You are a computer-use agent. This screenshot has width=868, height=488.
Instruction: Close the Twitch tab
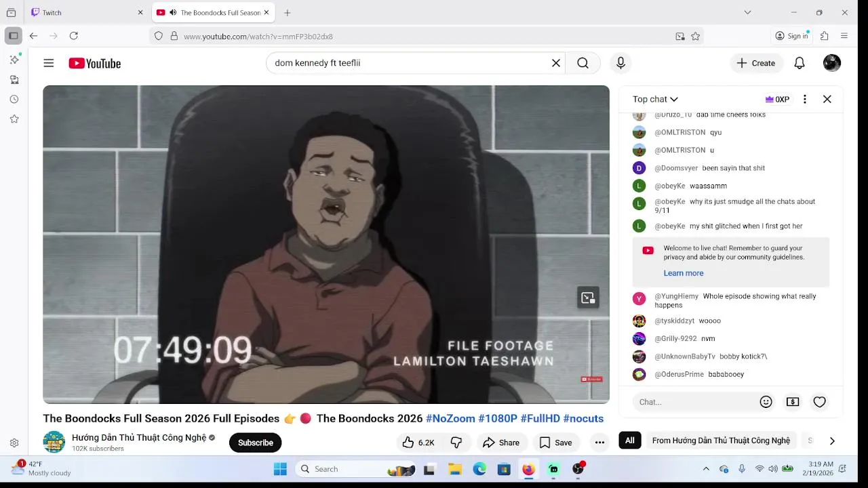click(140, 12)
